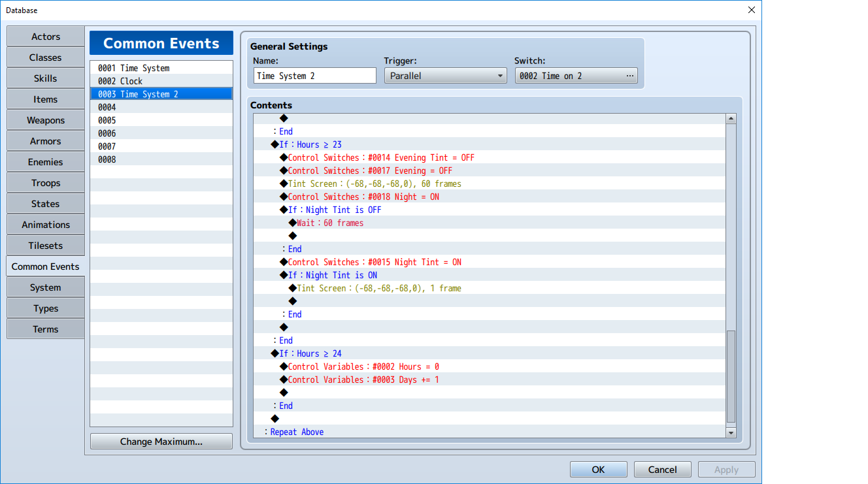Select empty common event 0006
The width and height of the screenshot is (868, 484).
point(161,133)
